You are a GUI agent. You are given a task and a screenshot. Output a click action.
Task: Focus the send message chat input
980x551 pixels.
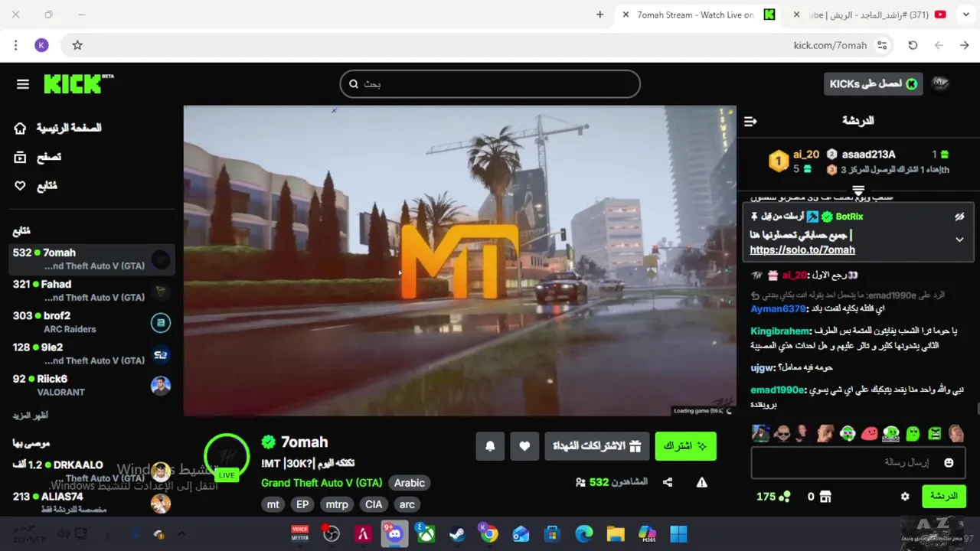pos(857,463)
